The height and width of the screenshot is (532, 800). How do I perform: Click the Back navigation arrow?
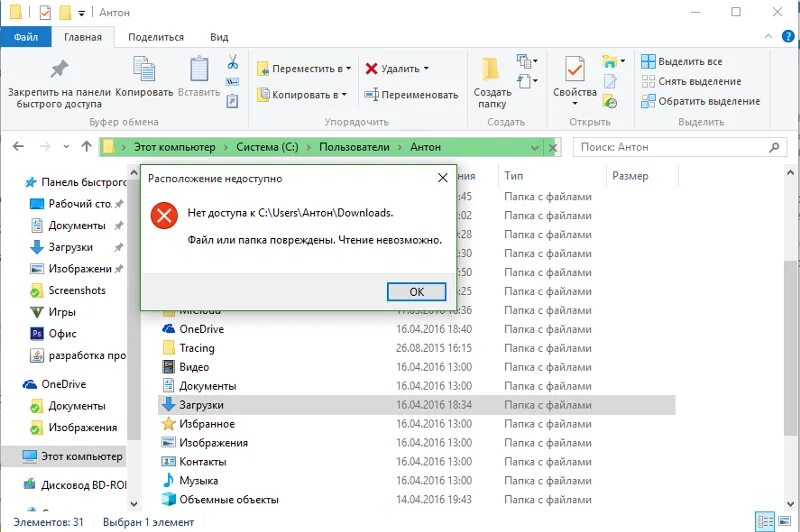[18, 146]
